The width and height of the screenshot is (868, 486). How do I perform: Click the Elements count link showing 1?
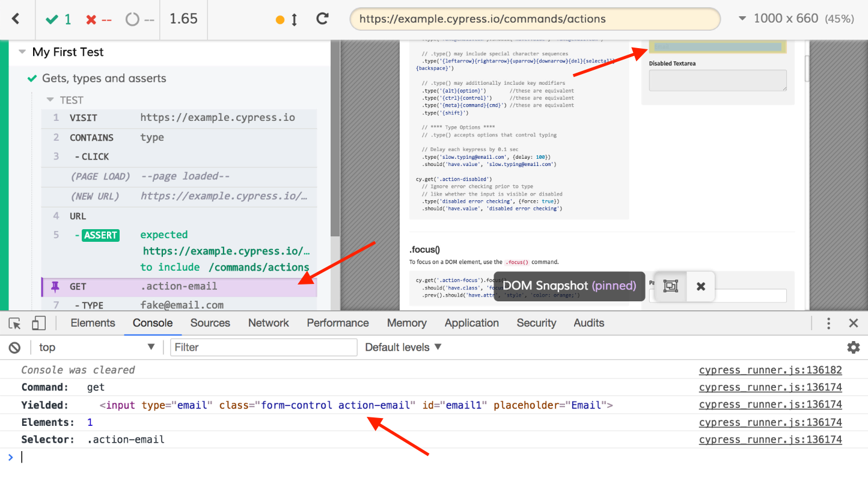pyautogui.click(x=90, y=422)
